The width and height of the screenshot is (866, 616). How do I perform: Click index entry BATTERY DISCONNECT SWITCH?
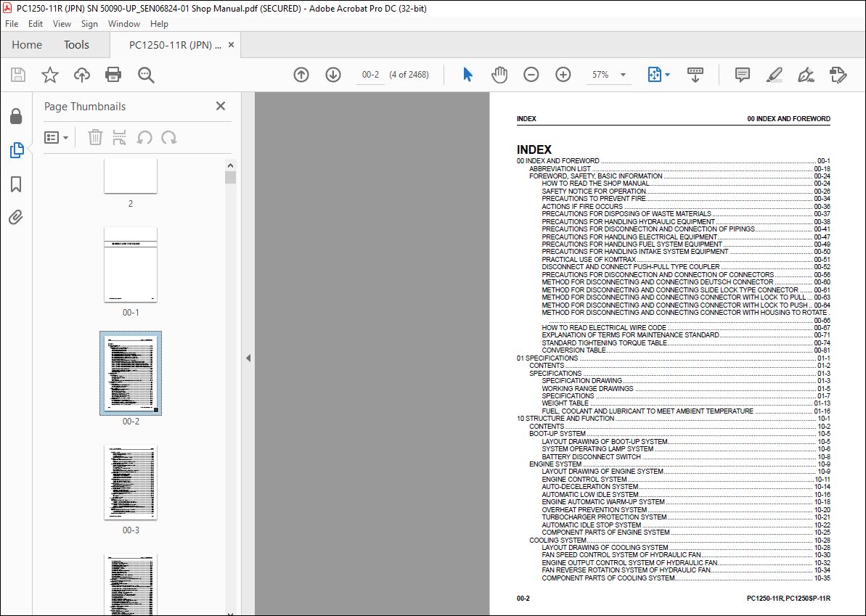pyautogui.click(x=592, y=456)
